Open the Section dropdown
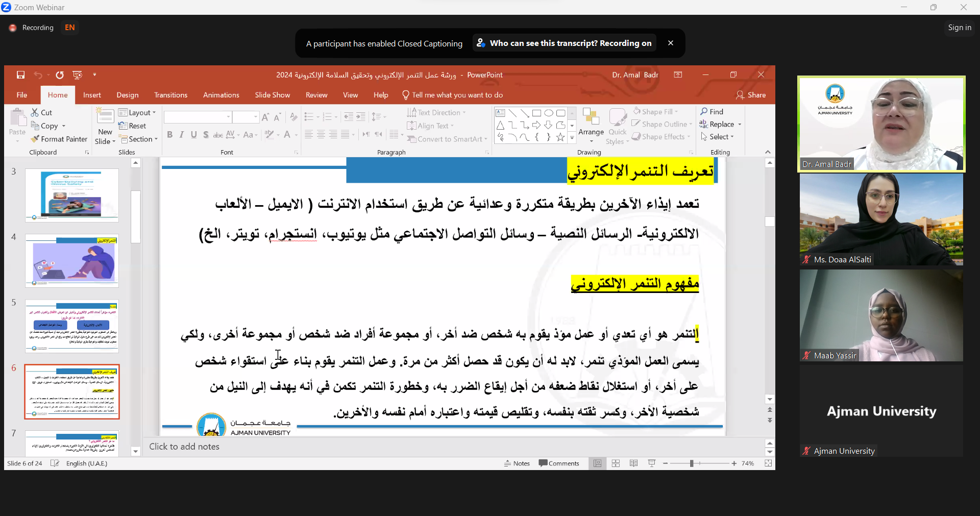 [x=139, y=139]
